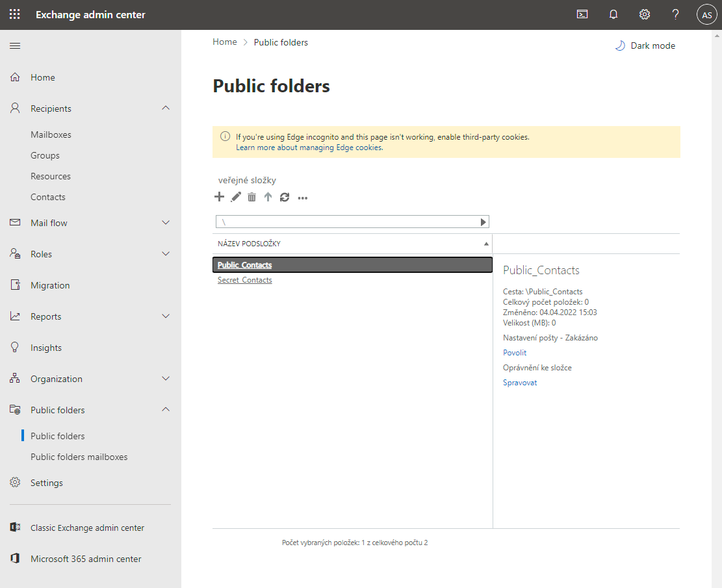Click Povolit to enable mail settings

click(515, 353)
